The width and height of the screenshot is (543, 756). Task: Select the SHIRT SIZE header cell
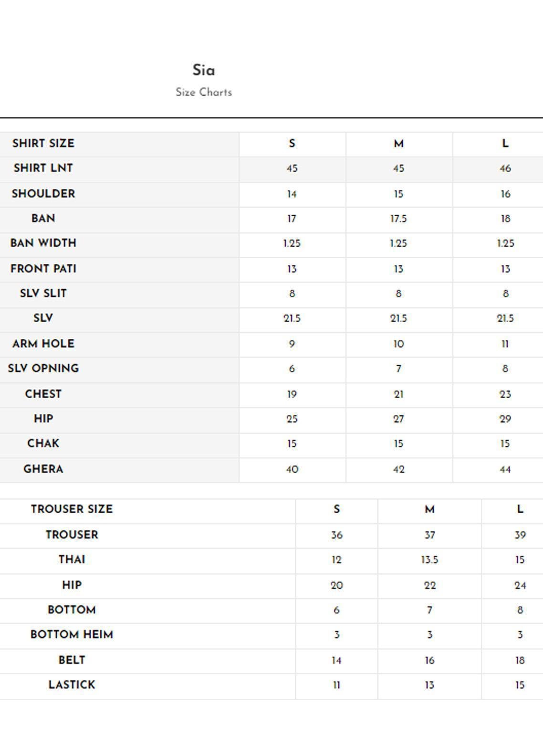point(43,143)
